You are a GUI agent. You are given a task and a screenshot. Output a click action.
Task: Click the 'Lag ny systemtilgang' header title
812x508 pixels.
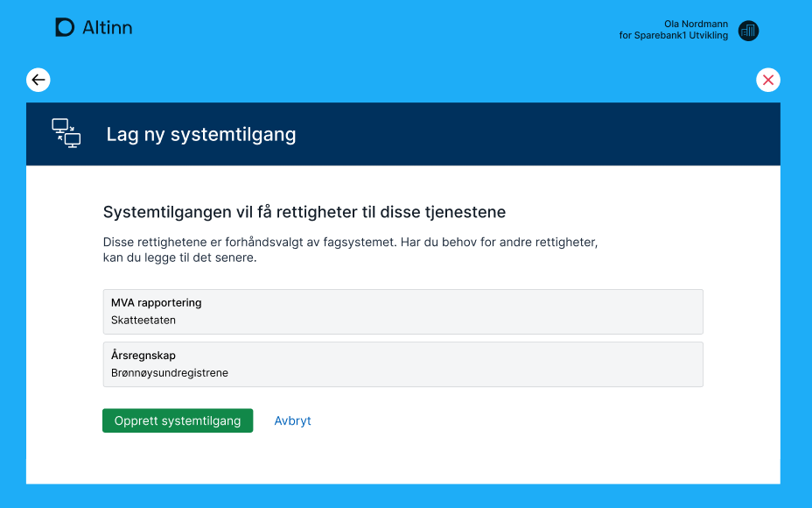201,134
